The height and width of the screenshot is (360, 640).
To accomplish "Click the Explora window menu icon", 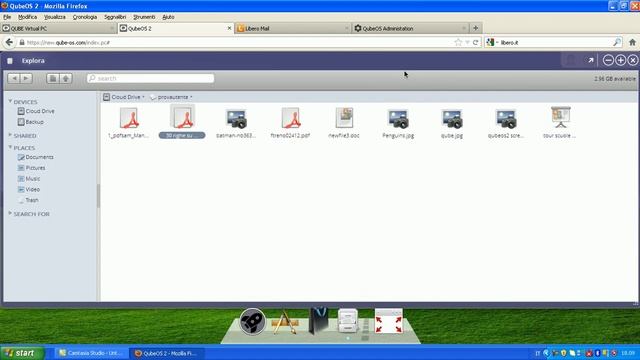I will [10, 61].
